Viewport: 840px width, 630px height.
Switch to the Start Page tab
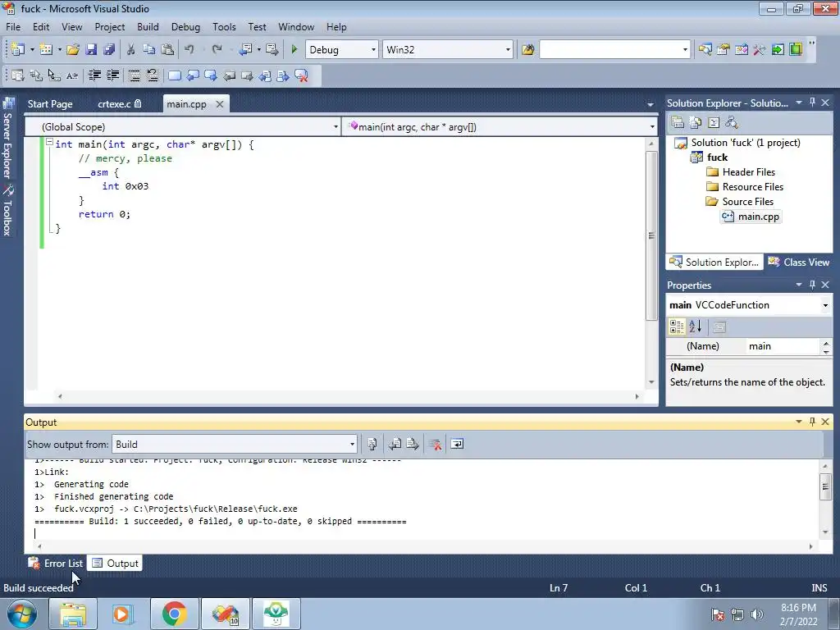(50, 104)
